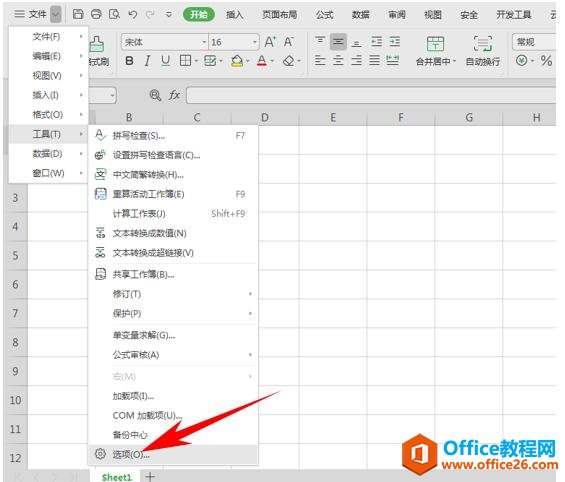Viewport: 565px width, 482px height.
Task: Decrease indent icon
Action: 377,42
